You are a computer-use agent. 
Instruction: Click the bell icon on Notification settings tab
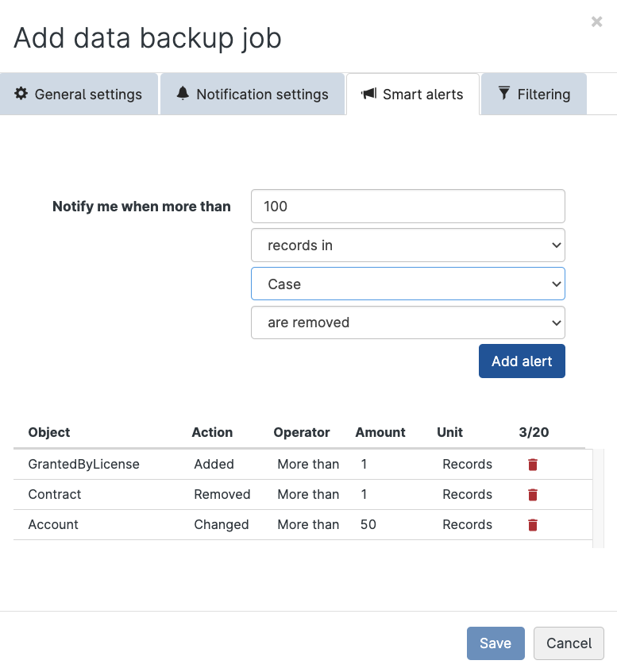pyautogui.click(x=183, y=94)
